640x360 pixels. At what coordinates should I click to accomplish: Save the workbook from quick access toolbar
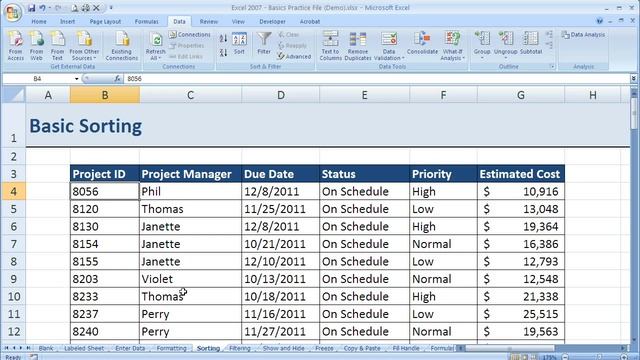tap(31, 8)
